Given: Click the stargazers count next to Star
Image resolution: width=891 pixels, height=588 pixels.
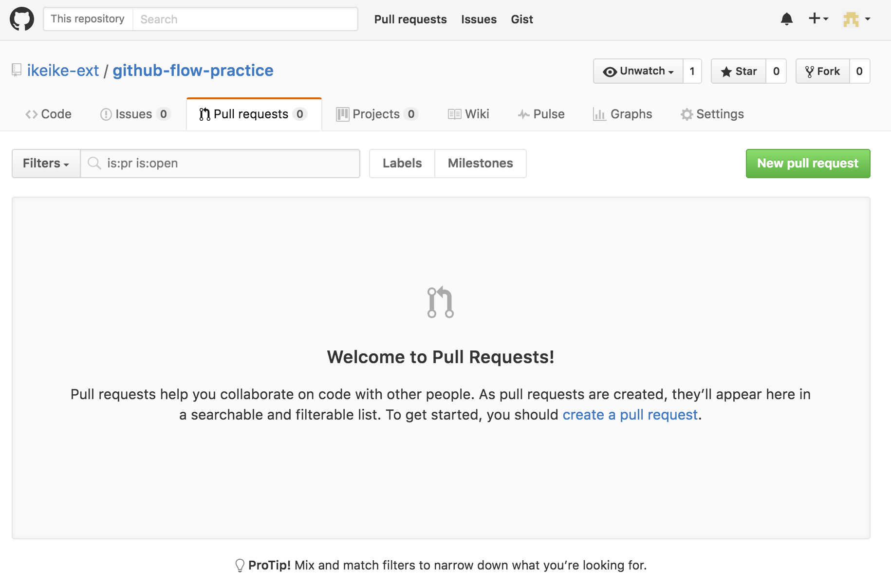Looking at the screenshot, I should [x=776, y=71].
